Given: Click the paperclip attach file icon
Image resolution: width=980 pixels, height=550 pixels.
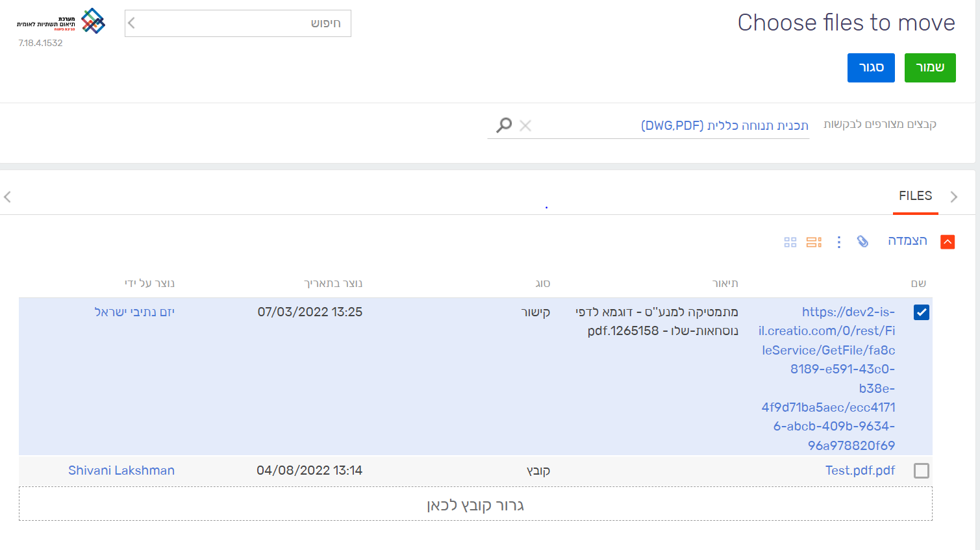Looking at the screenshot, I should click(863, 242).
